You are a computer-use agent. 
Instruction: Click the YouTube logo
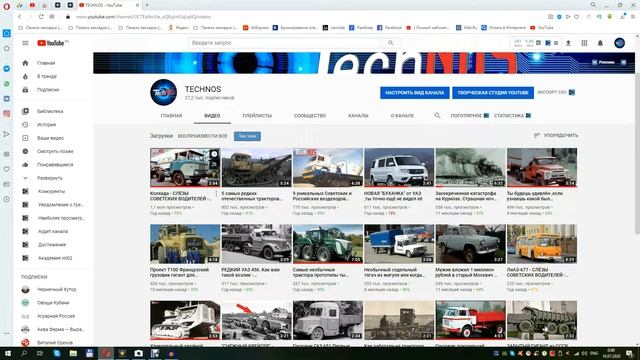point(51,43)
